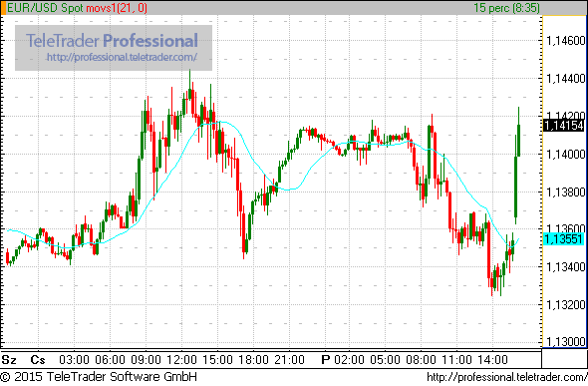
Task: Select the 1,14400 price axis label
Action: pos(566,79)
